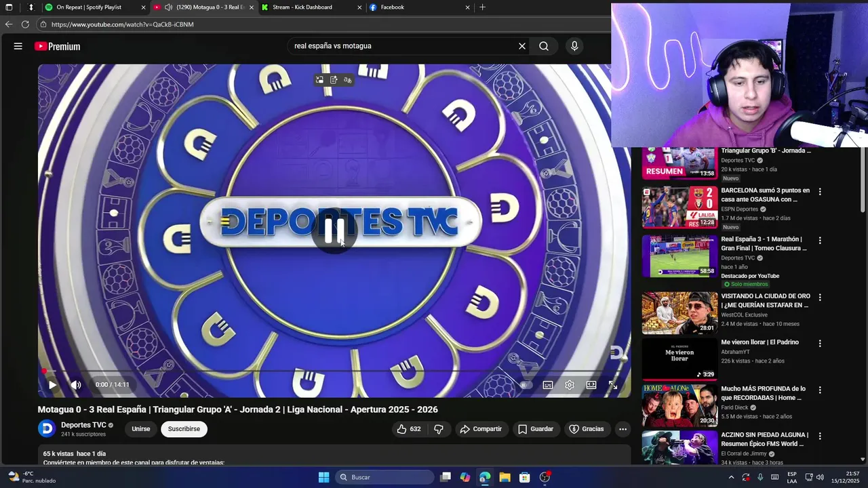Go back in browser history

[x=8, y=24]
